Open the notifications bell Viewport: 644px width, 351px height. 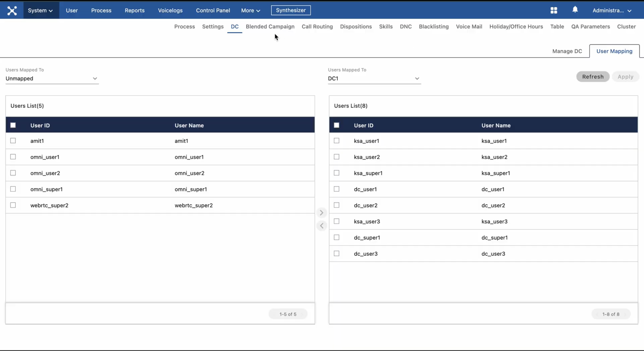pyautogui.click(x=575, y=10)
